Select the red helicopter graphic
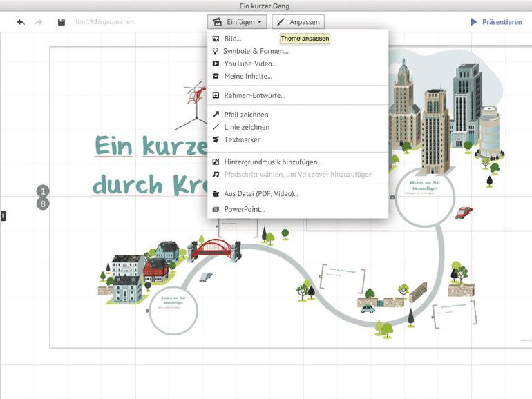Image resolution: width=532 pixels, height=399 pixels. click(x=196, y=93)
